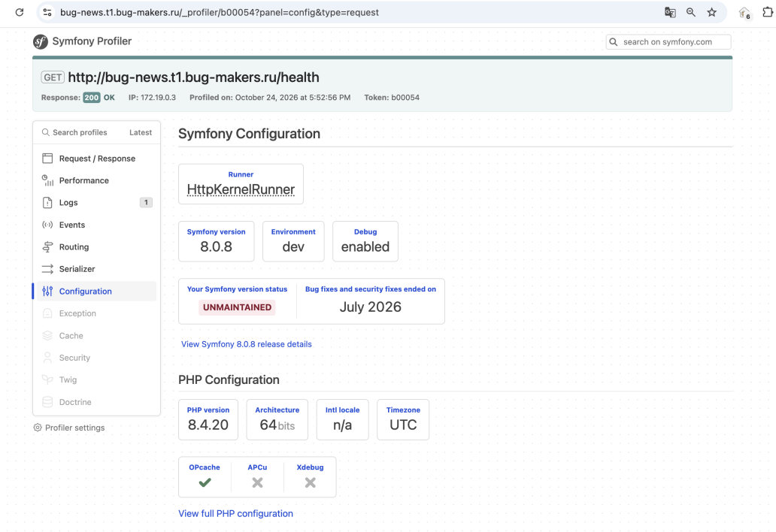Click the HttpKernelRunner runner value
The height and width of the screenshot is (532, 776).
click(241, 189)
